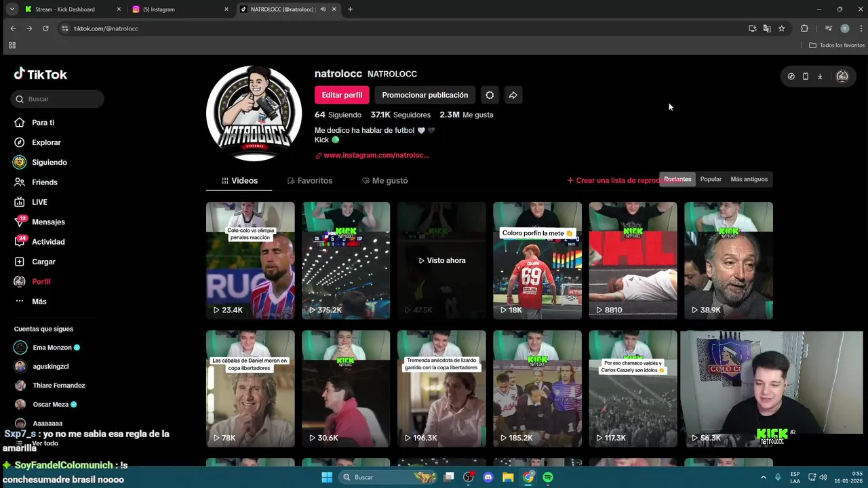Click the TikTok coins icon top right
This screenshot has height=488, width=868.
[791, 77]
